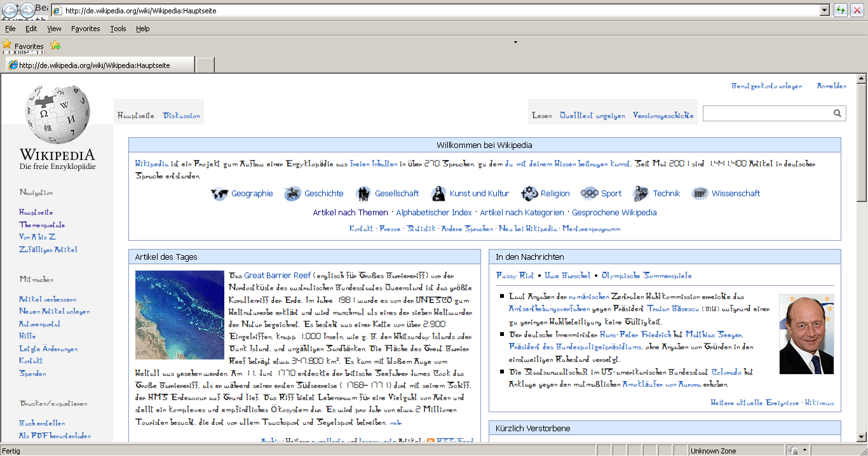The image size is (868, 456).
Task: Open a new blank browser tab
Action: pyautogui.click(x=205, y=65)
